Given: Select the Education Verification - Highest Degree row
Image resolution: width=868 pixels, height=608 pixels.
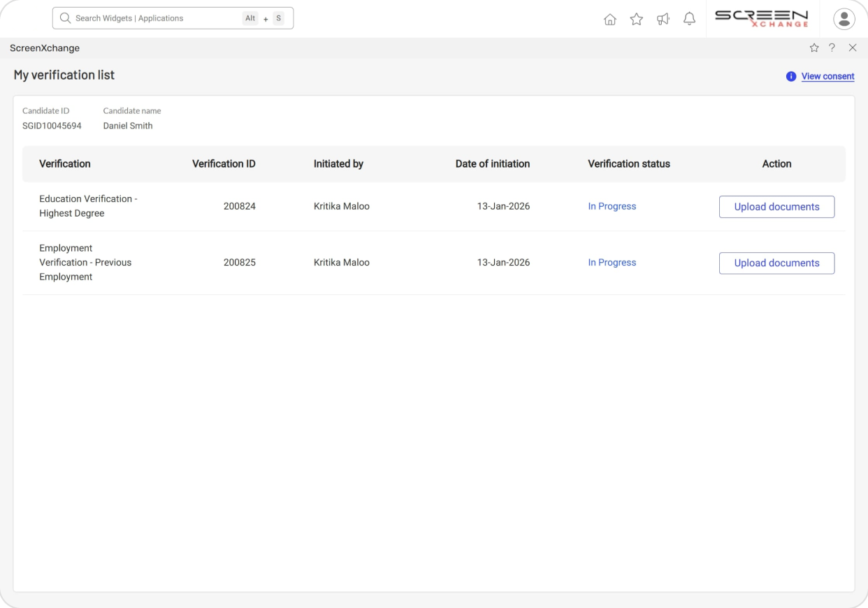Looking at the screenshot, I should pyautogui.click(x=88, y=206).
